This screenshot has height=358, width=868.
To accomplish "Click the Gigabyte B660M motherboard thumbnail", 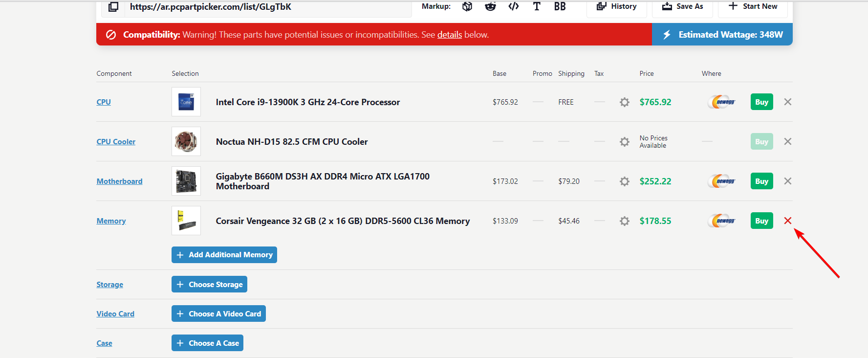I will (x=186, y=181).
